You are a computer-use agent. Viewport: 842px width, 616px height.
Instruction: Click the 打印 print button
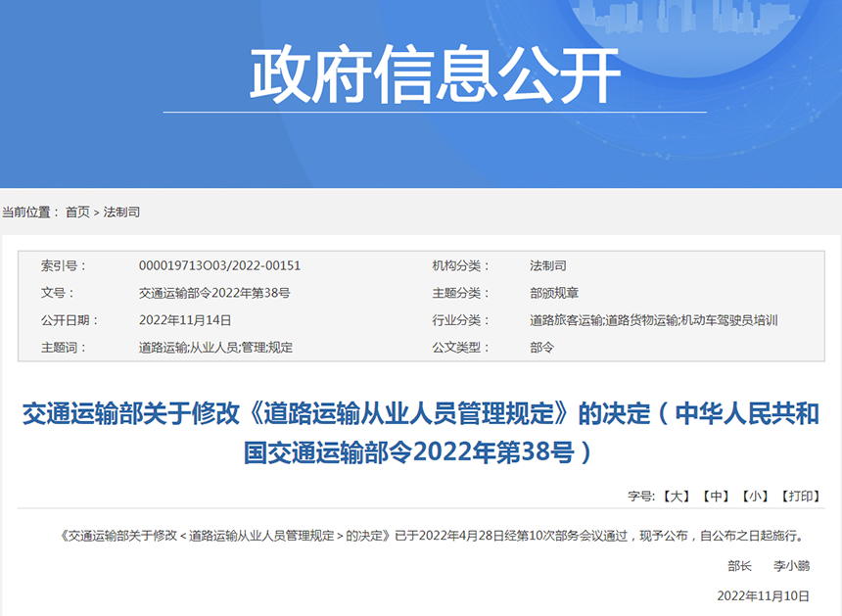pos(802,497)
